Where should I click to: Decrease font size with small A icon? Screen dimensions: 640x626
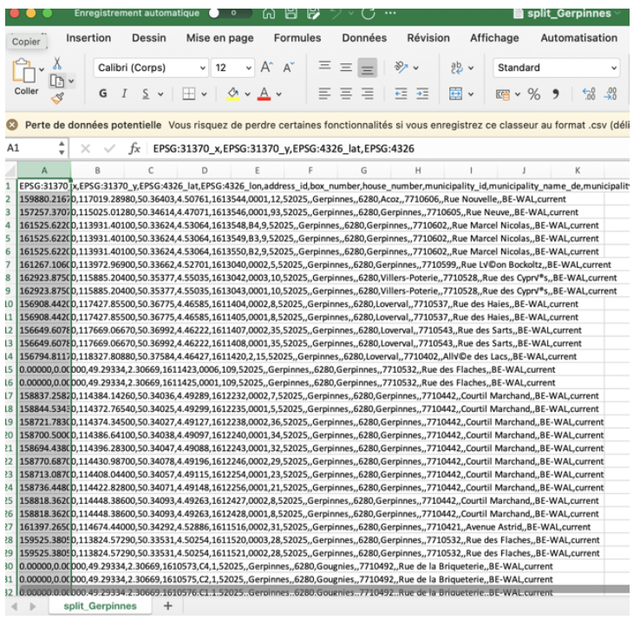pyautogui.click(x=289, y=67)
